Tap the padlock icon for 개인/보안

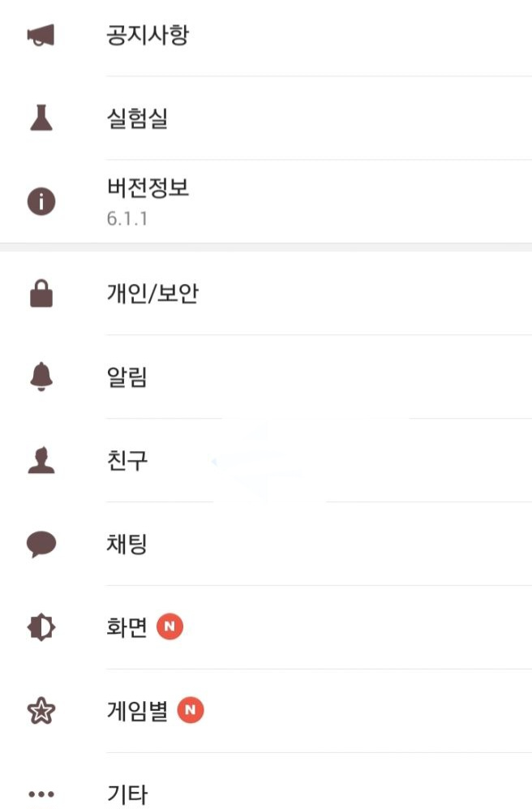pyautogui.click(x=41, y=294)
